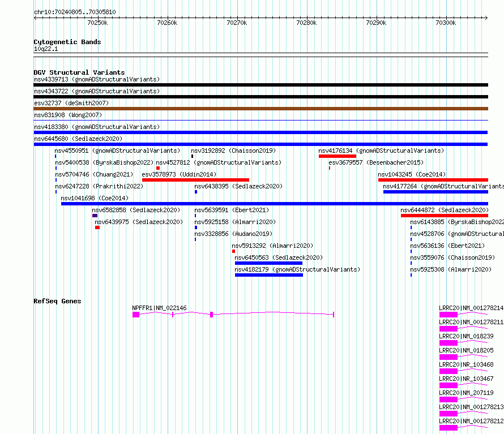Click the 70270k ruler position

tap(237, 23)
